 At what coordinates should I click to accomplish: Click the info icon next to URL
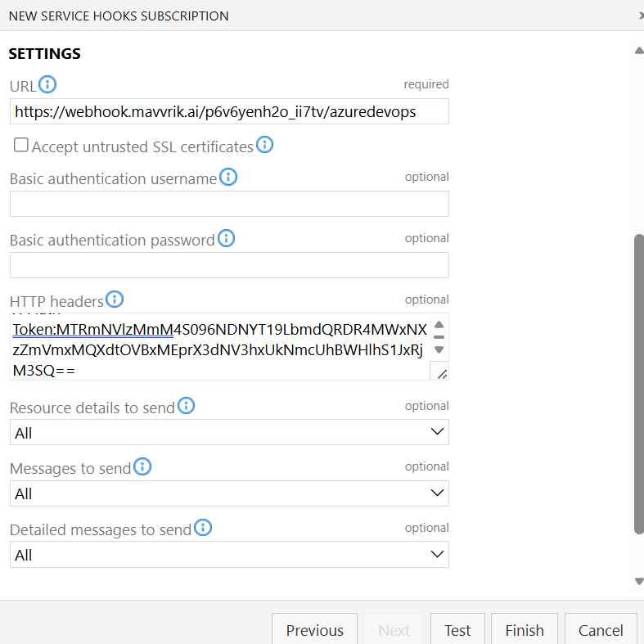pyautogui.click(x=47, y=84)
